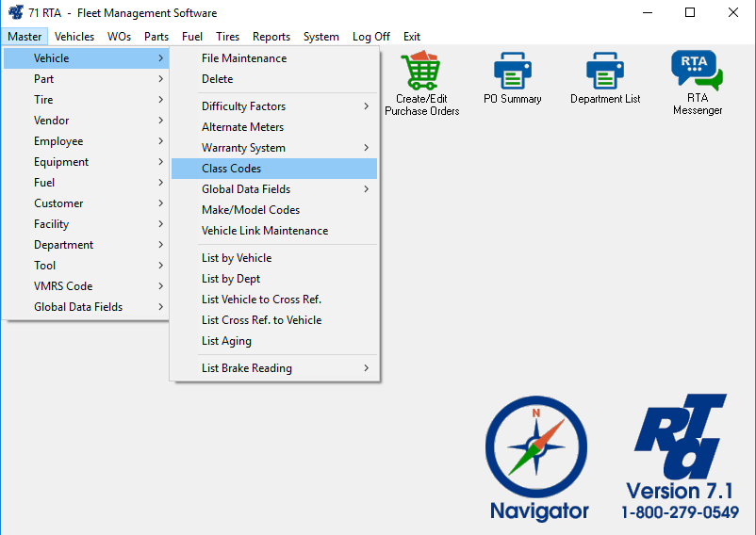Click the Navigator compass icon
Screen dimensions: 756x535
point(536,446)
